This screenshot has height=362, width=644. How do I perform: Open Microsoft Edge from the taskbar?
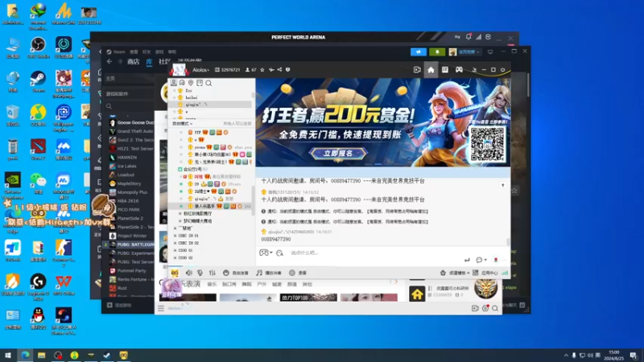25,356
